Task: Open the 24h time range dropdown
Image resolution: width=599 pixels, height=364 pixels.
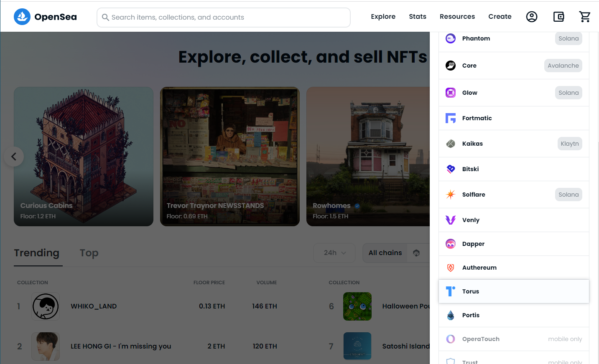Action: click(x=334, y=253)
